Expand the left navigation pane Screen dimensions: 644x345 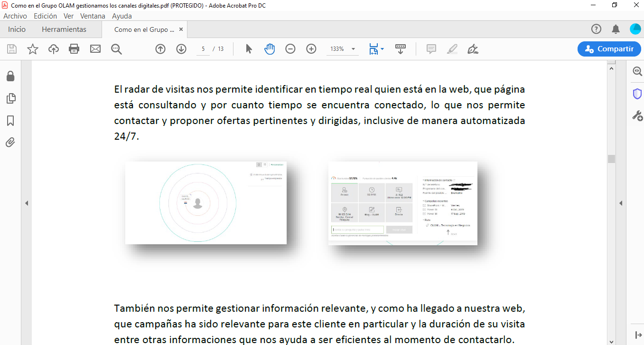click(27, 203)
